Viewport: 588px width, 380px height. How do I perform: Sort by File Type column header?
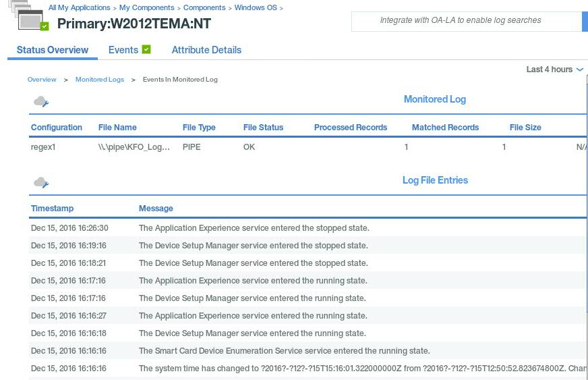pos(199,128)
